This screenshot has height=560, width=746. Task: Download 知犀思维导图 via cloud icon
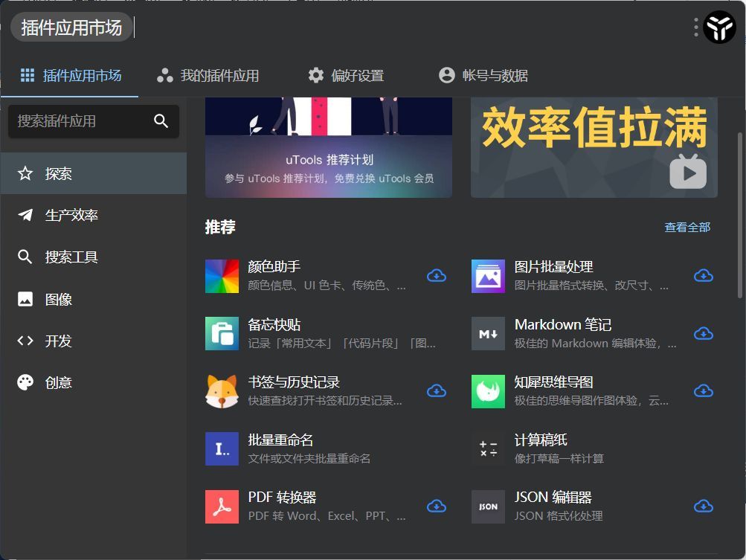click(703, 391)
